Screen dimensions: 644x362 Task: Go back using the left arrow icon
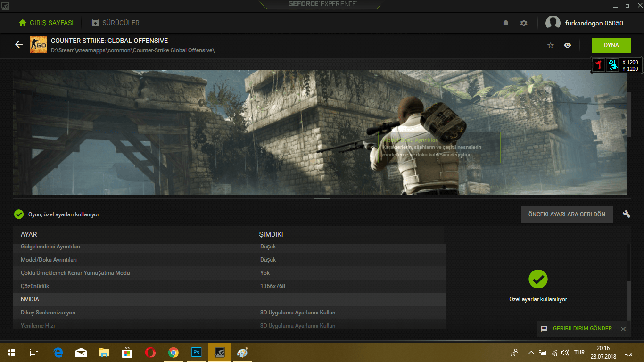19,44
